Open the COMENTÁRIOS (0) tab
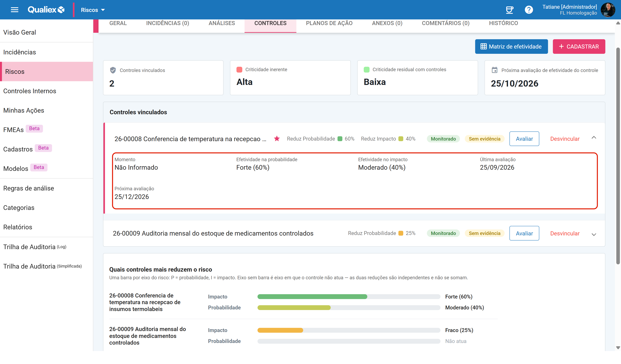The image size is (621, 364). 446,23
